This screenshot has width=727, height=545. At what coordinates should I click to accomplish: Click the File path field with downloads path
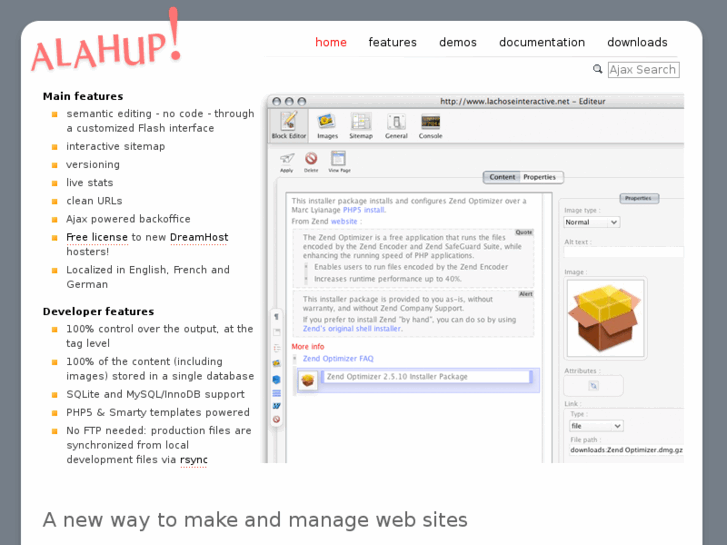[626, 450]
